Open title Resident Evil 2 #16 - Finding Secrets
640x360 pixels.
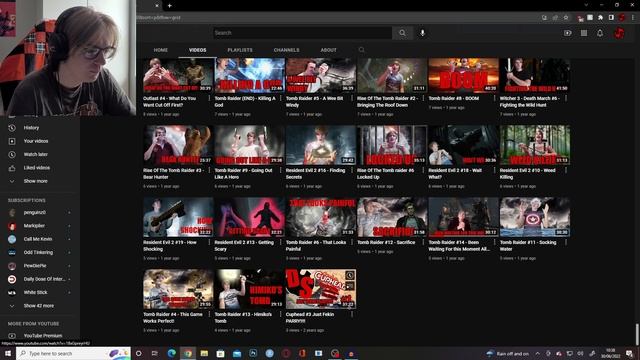tap(315, 173)
